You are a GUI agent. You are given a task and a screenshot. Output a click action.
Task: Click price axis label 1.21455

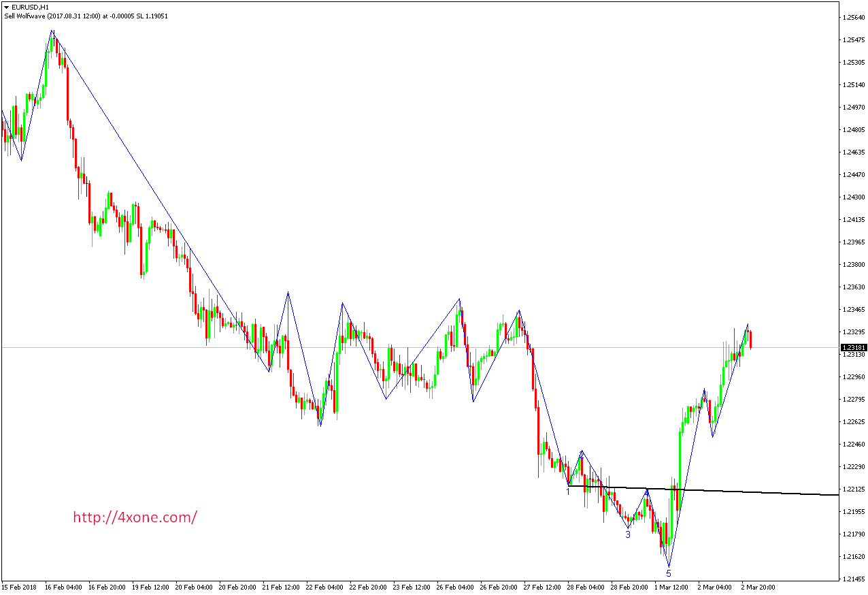854,579
